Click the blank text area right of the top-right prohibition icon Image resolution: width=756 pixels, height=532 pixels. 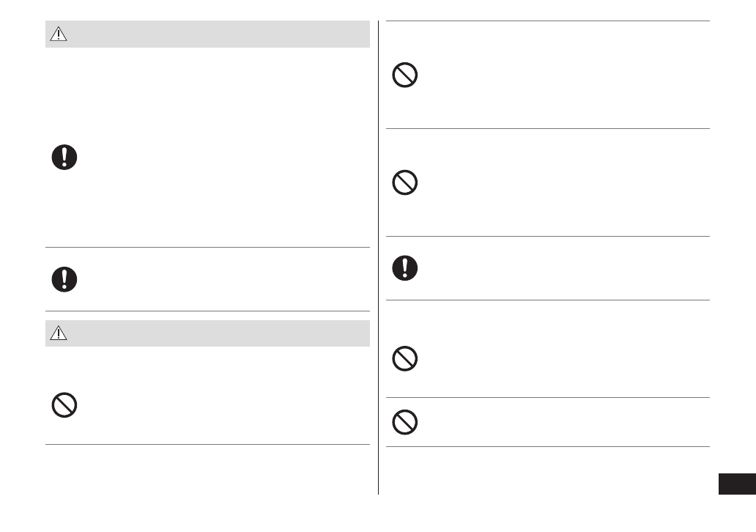point(564,75)
